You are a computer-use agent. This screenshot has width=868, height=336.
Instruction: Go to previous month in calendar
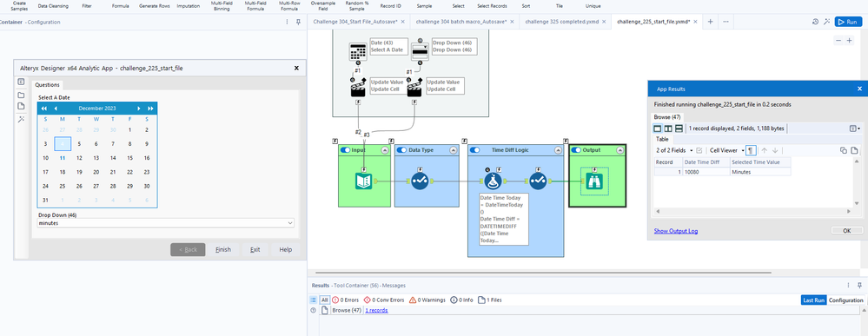click(x=56, y=109)
